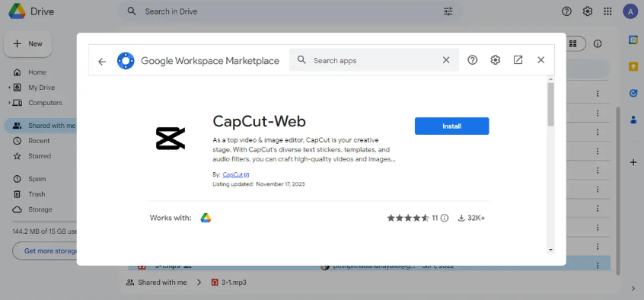This screenshot has height=300, width=644.
Task: Open Starred in sidebar
Action: pos(40,156)
